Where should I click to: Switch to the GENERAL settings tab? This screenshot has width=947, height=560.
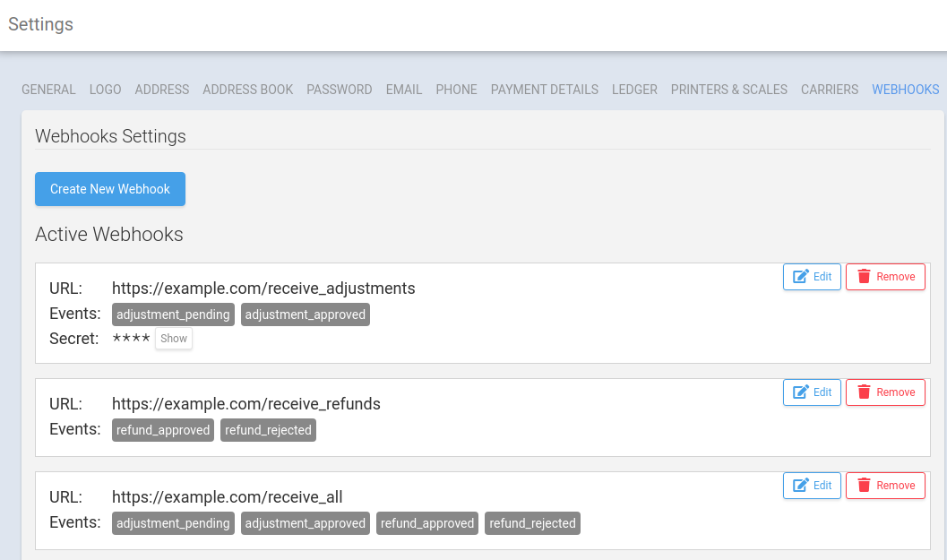[x=48, y=90]
